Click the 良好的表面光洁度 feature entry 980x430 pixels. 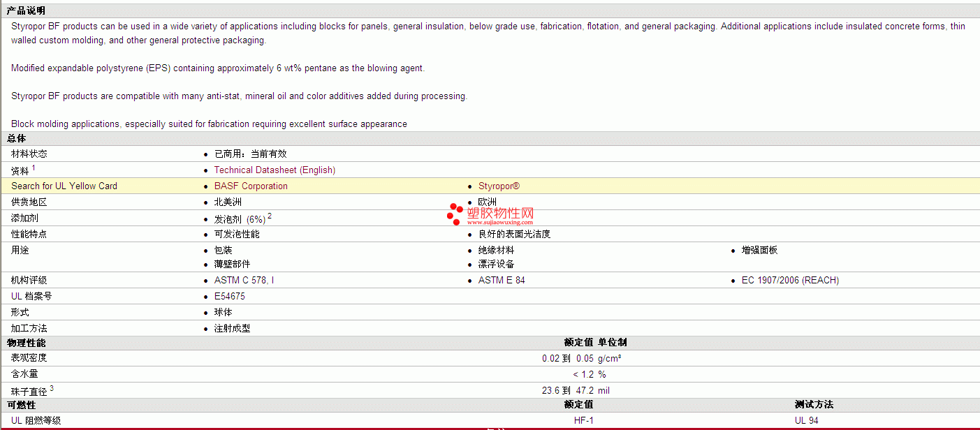tap(515, 234)
